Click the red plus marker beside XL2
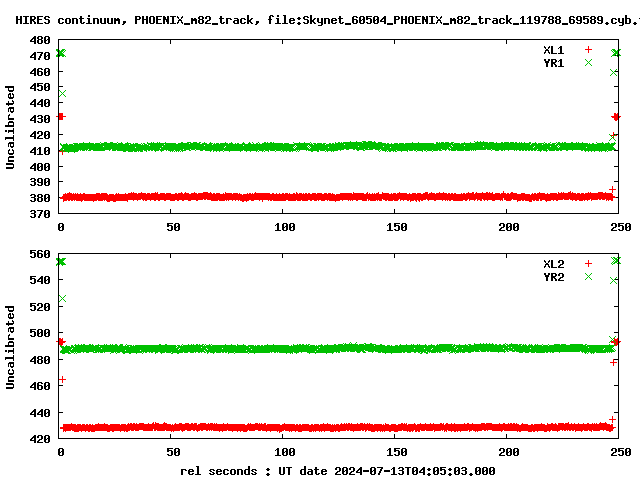 click(588, 264)
